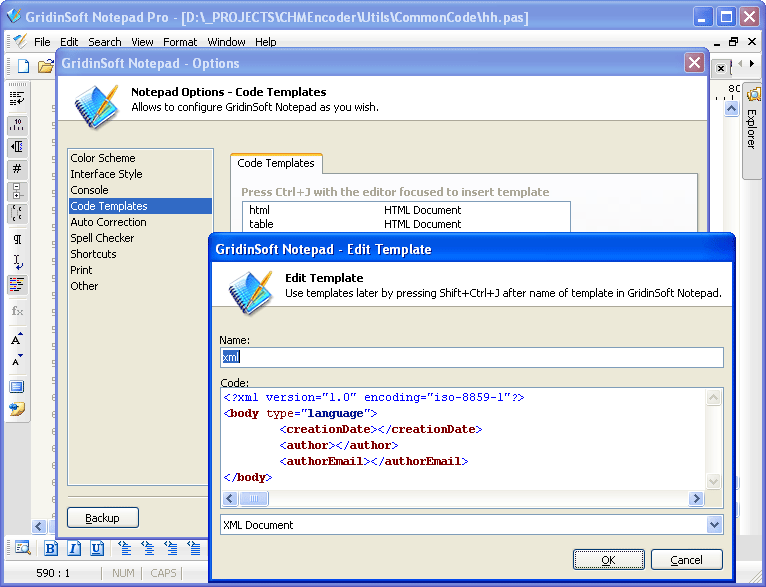Viewport: 766px width, 587px height.
Task: Click Cancel in Edit Template dialog
Action: (x=686, y=560)
